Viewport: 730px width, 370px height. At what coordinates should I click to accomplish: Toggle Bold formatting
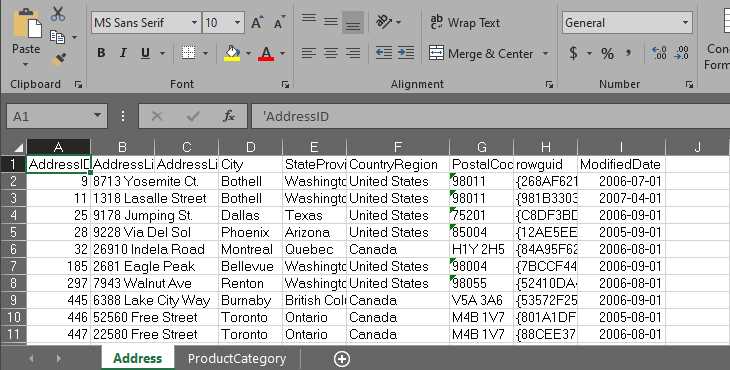click(101, 53)
